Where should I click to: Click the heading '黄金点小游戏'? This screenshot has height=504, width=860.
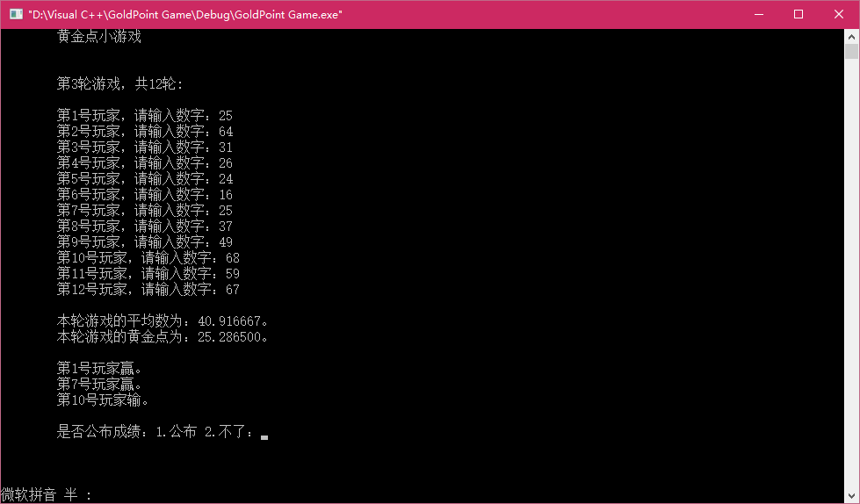(99, 37)
